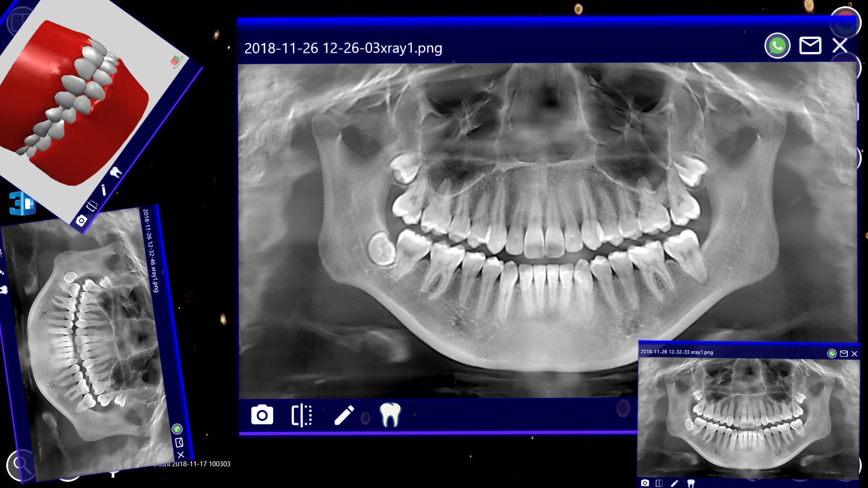Click the 2018-11-26 12-26-03xray1.png title
The height and width of the screenshot is (488, 868).
point(343,48)
